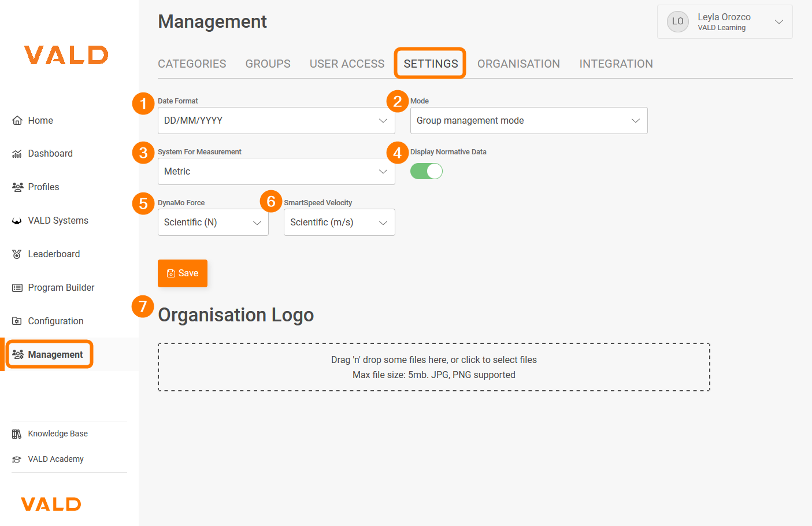812x526 pixels.
Task: Open the Date Format dropdown
Action: click(x=276, y=120)
